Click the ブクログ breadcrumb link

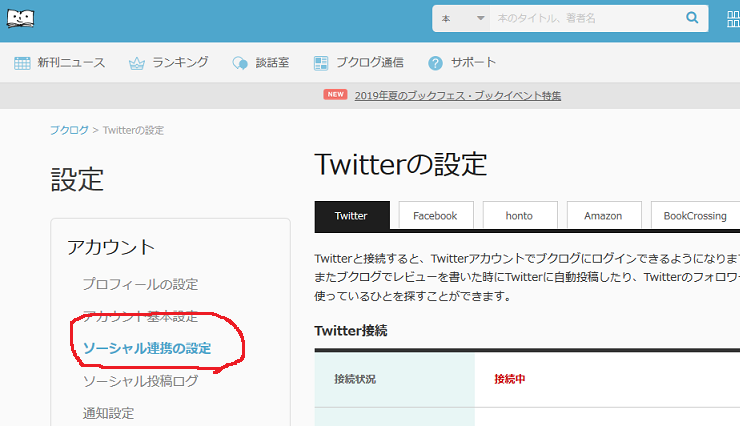tap(69, 130)
